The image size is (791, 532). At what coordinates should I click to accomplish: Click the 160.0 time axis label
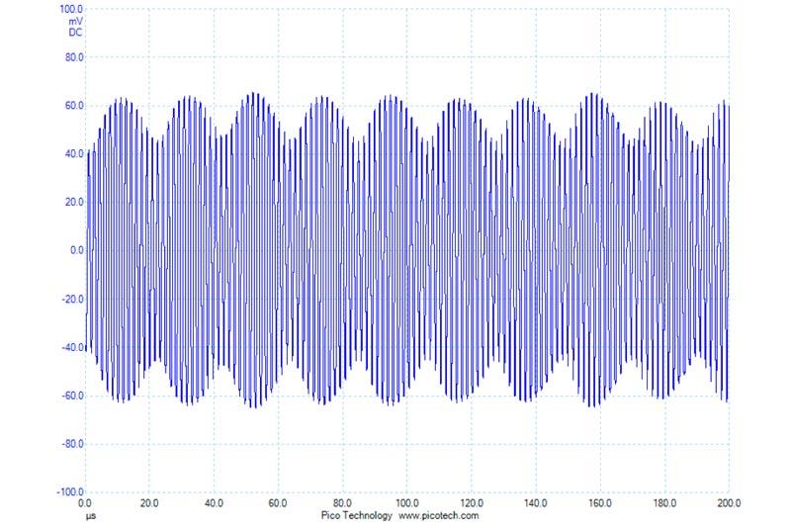point(600,503)
